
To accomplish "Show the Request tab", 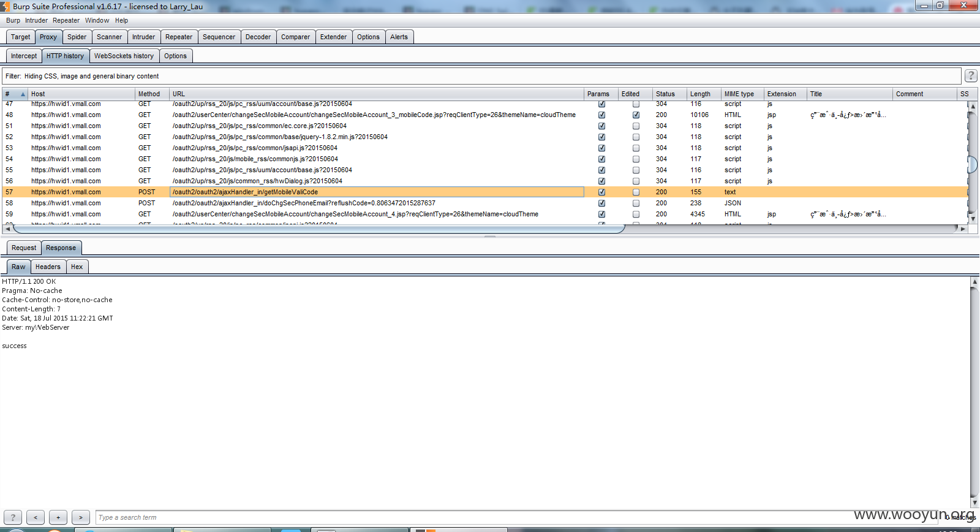I will coord(24,248).
